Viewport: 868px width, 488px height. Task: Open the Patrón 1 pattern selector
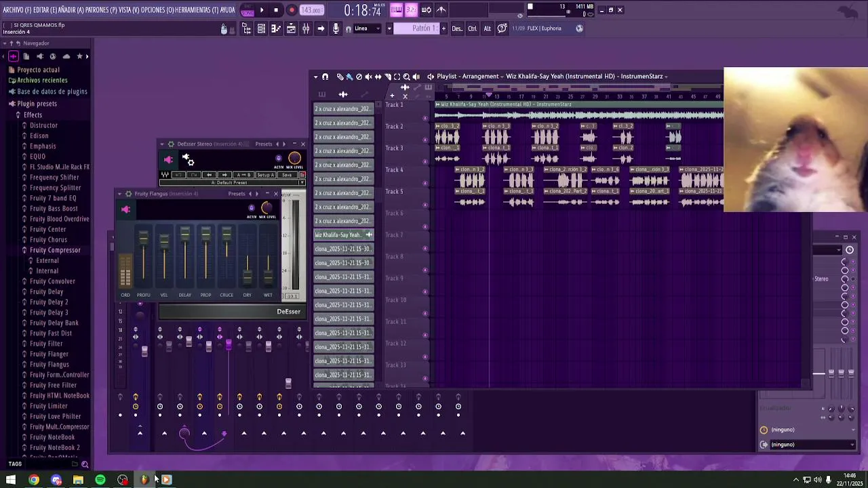click(x=417, y=28)
